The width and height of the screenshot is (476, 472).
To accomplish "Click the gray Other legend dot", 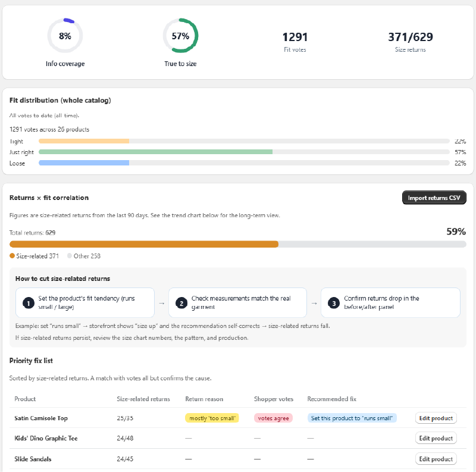I will pyautogui.click(x=70, y=256).
